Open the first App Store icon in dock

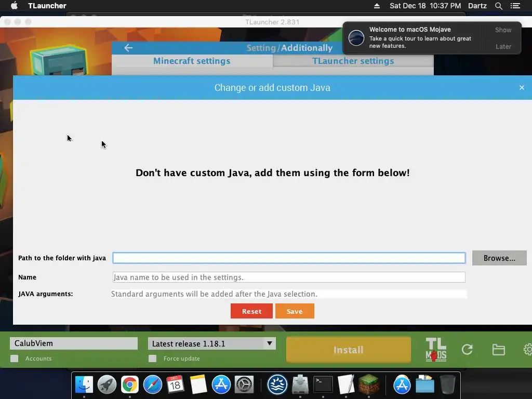click(x=221, y=385)
